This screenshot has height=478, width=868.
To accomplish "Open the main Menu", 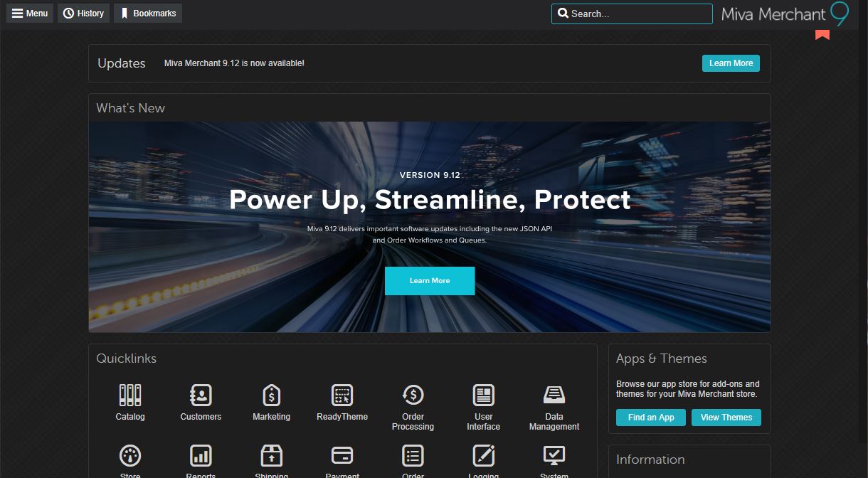I will (30, 14).
